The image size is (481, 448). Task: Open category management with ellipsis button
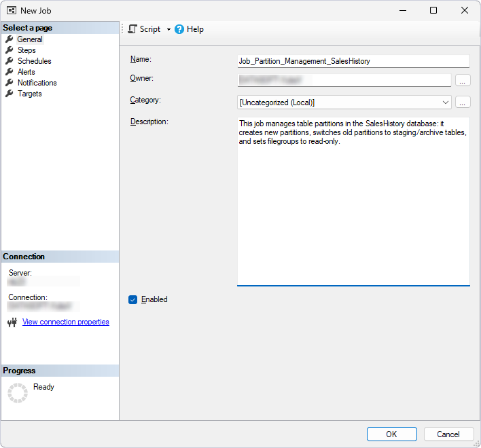pyautogui.click(x=463, y=102)
